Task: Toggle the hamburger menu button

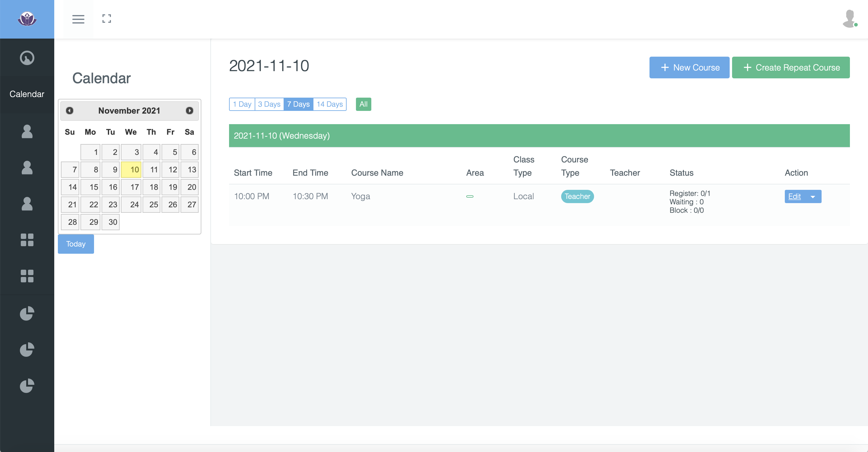Action: 78,19
